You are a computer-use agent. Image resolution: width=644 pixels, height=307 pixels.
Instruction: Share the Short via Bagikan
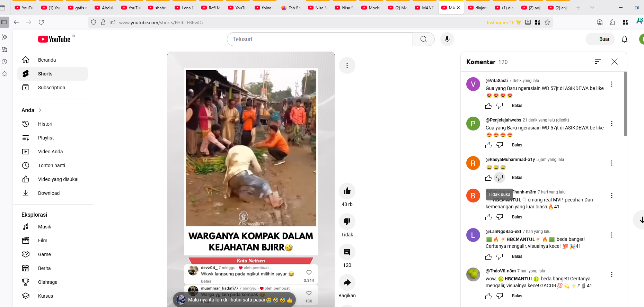(x=347, y=282)
